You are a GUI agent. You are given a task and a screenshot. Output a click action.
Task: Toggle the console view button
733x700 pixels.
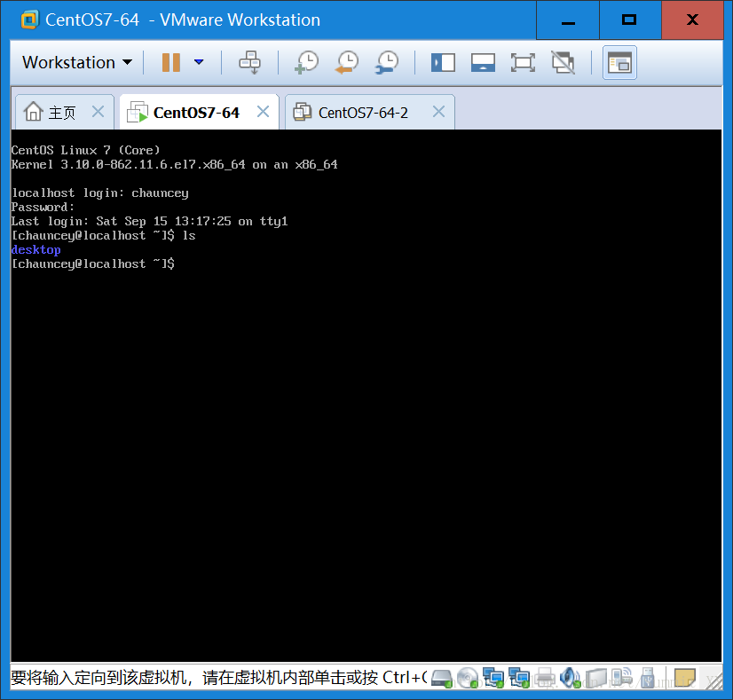click(x=619, y=63)
